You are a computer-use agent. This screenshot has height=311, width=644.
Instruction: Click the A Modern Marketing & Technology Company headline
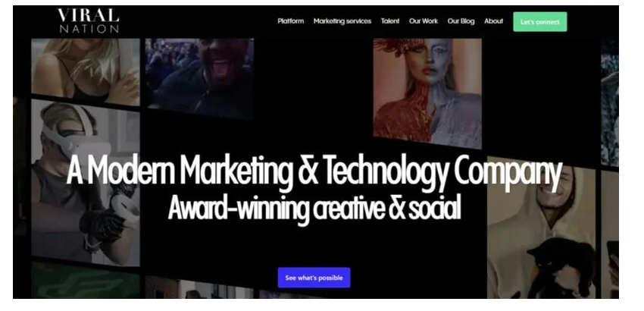[x=314, y=171]
